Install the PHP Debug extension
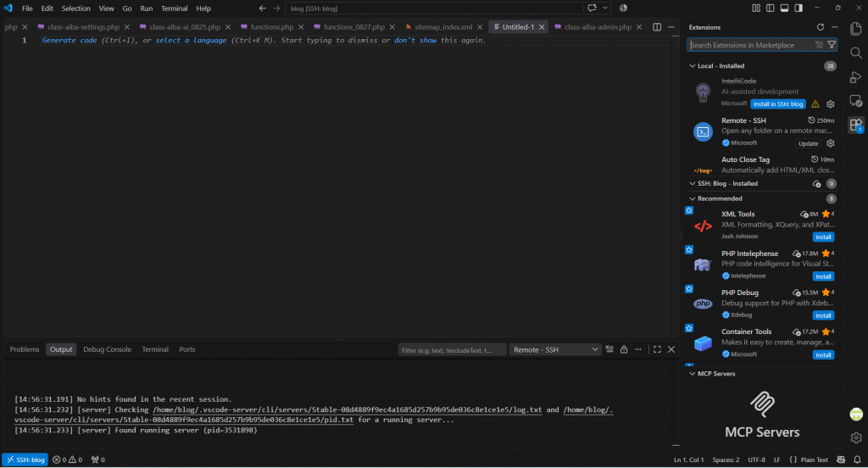The width and height of the screenshot is (868, 468). point(823,315)
